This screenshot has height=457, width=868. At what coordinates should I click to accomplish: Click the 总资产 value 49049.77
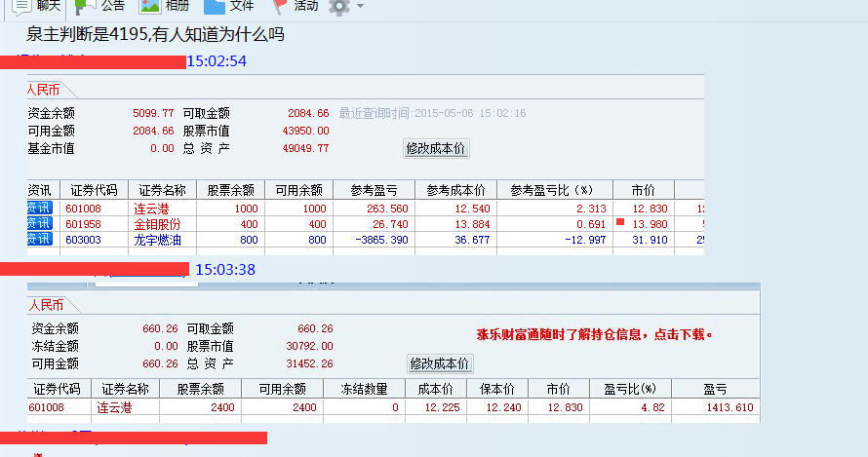pyautogui.click(x=305, y=148)
